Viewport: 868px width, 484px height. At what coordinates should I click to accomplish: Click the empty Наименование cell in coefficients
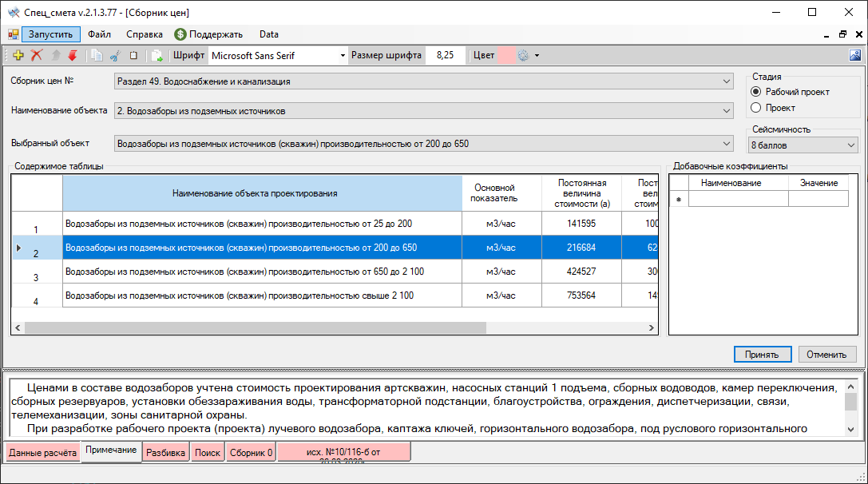tap(739, 199)
